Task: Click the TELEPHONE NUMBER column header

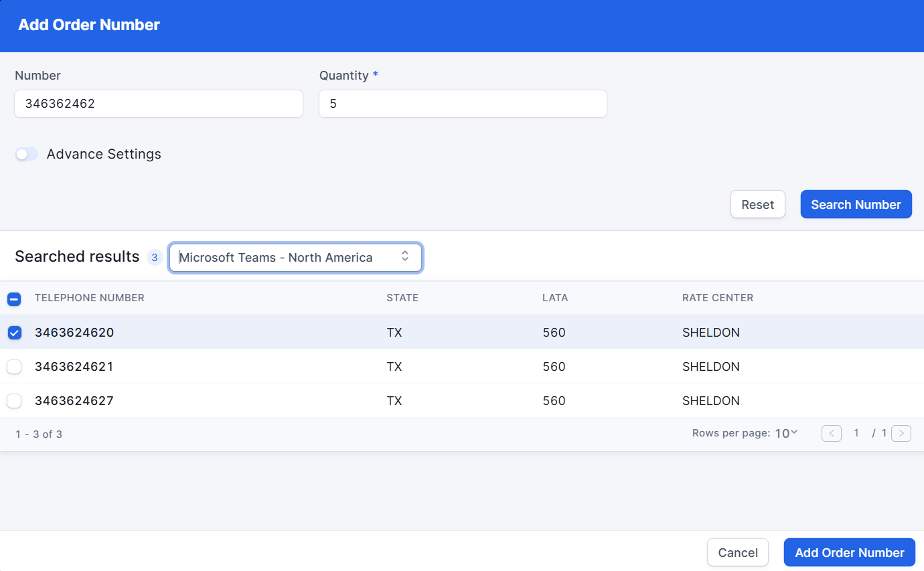Action: pyautogui.click(x=90, y=298)
